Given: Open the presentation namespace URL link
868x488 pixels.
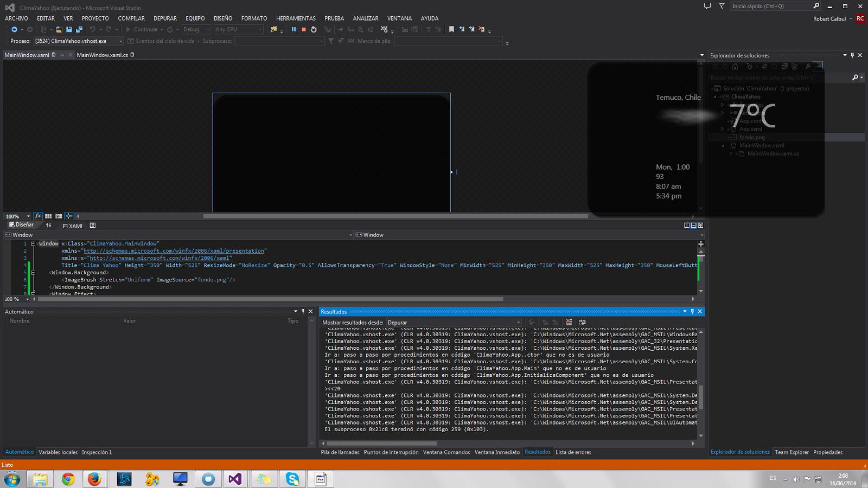Looking at the screenshot, I should [x=174, y=251].
